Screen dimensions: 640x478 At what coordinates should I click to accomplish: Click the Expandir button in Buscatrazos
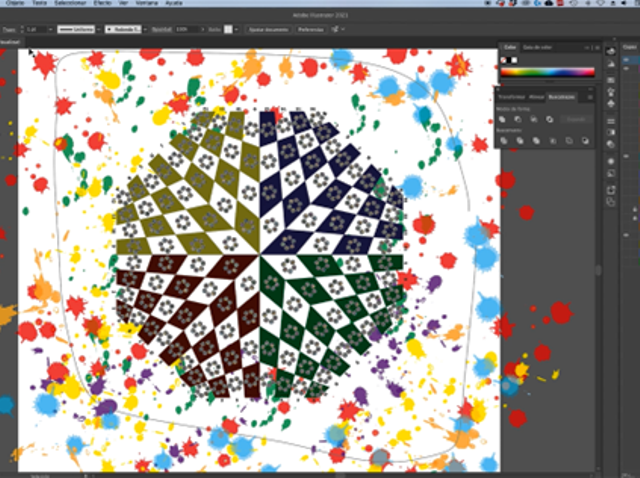[576, 119]
